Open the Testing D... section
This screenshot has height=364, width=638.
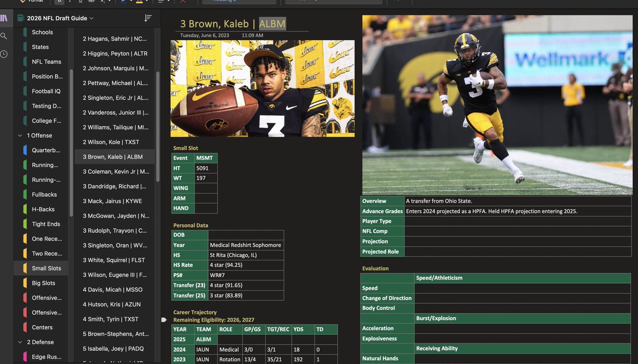[45, 106]
